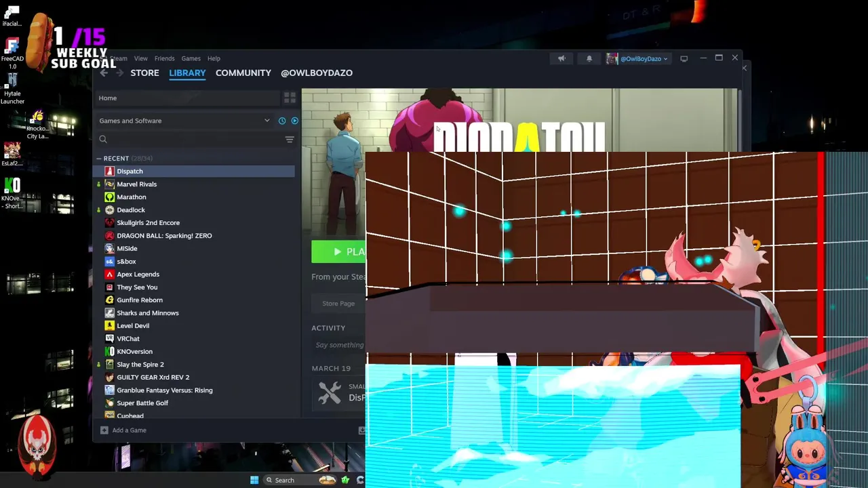Click the Add a Game plus icon
868x488 pixels.
(x=104, y=430)
